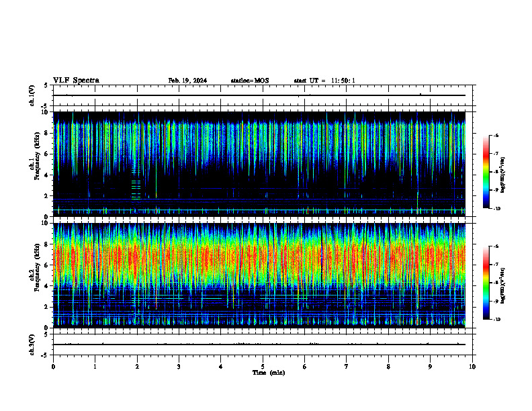Click the "Time (min)" axis label

tap(269, 373)
